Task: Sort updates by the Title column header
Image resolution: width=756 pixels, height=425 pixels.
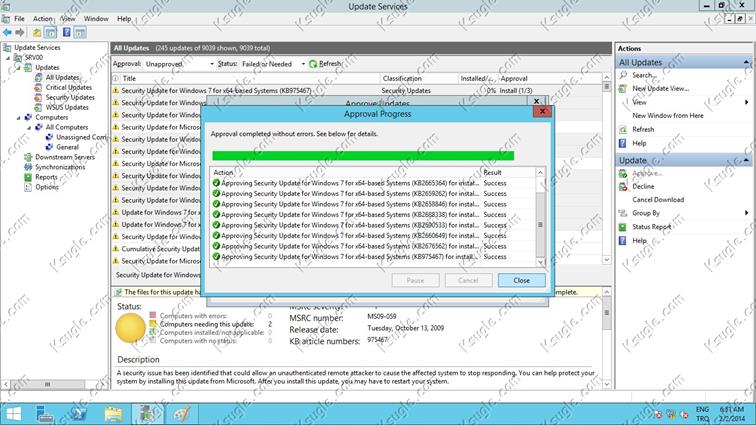Action: click(x=249, y=78)
